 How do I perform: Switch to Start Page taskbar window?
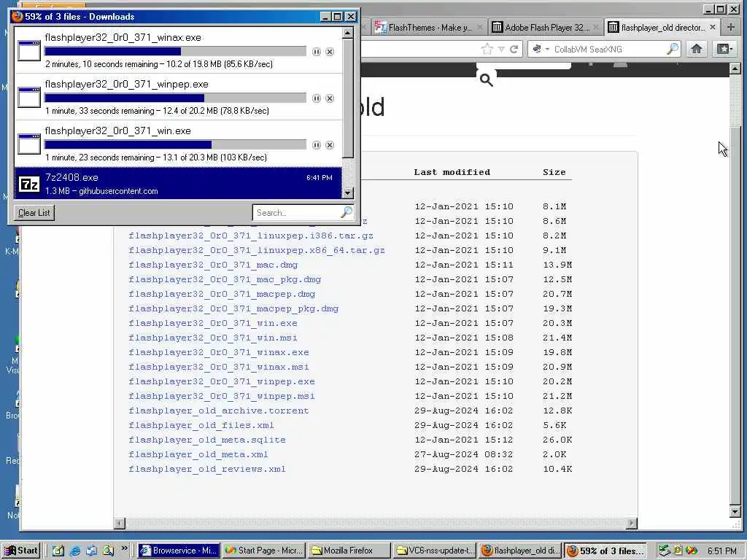(264, 551)
